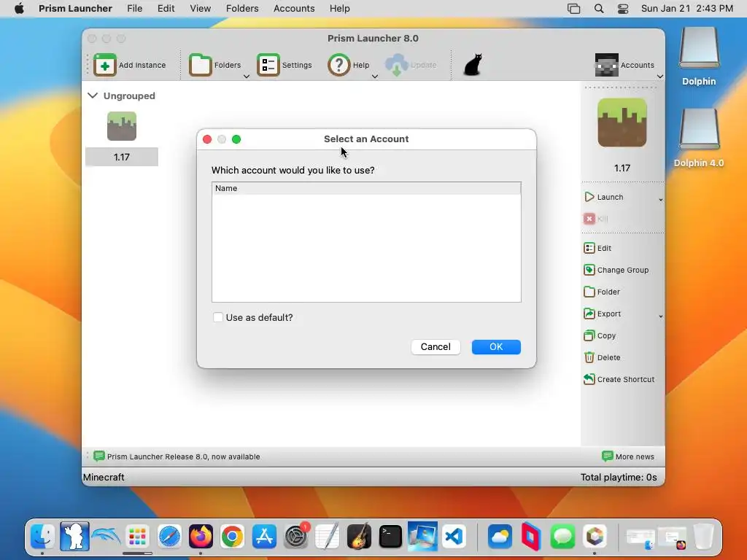The height and width of the screenshot is (560, 747).
Task: Click the Total playtime: 0s status text
Action: pyautogui.click(x=619, y=477)
